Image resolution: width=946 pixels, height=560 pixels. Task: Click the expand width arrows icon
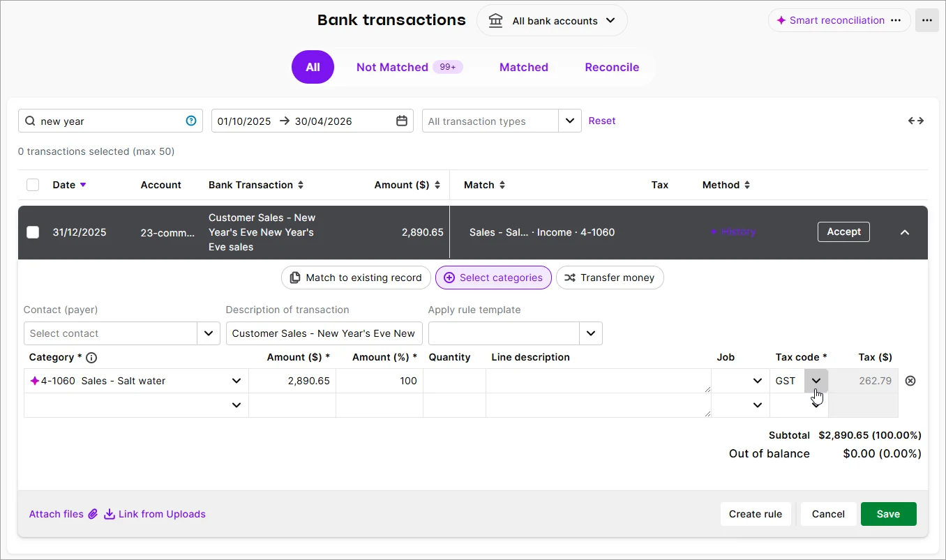tap(915, 121)
